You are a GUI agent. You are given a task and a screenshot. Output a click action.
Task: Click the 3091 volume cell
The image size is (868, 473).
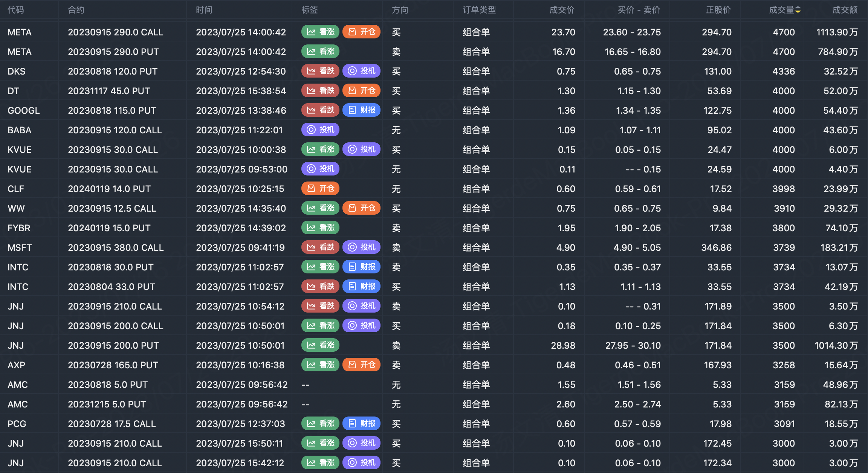(x=784, y=424)
